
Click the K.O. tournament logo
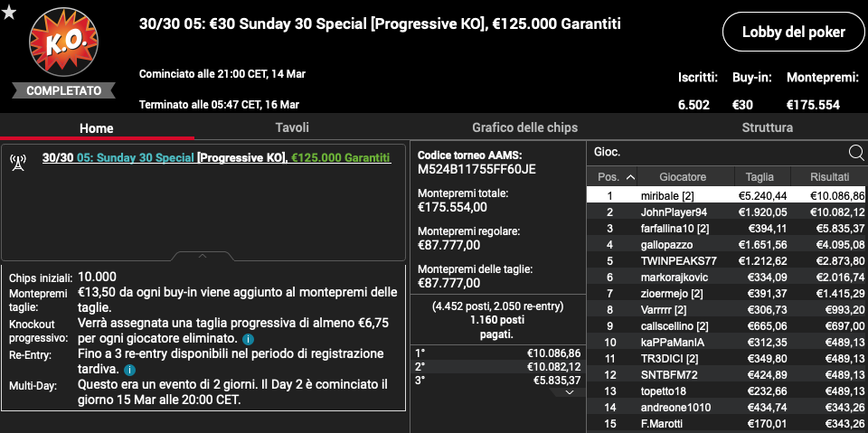tap(63, 42)
